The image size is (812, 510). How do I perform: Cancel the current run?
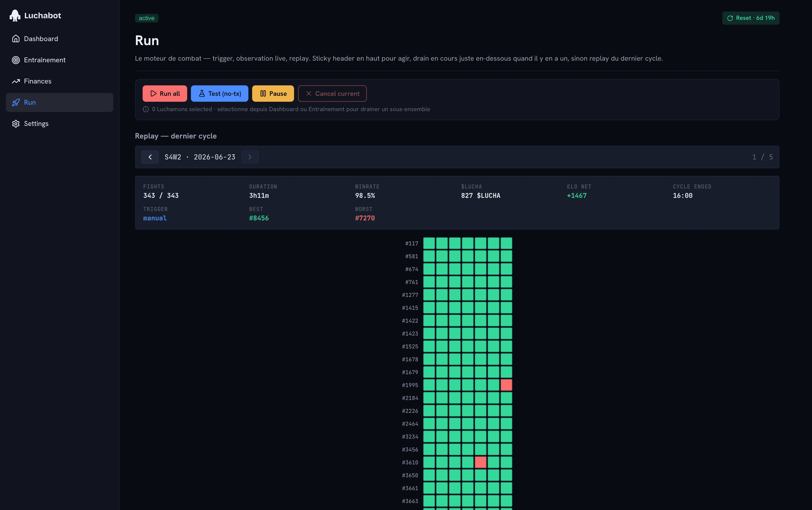tap(332, 94)
